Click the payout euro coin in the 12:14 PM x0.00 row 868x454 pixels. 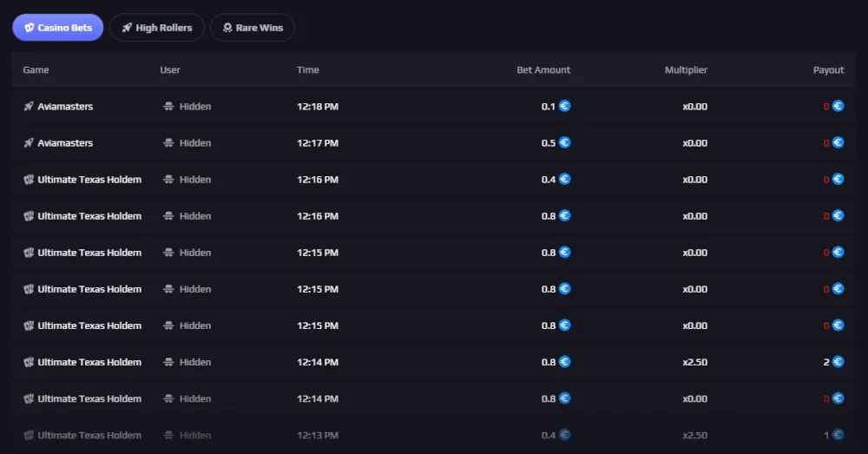(838, 398)
